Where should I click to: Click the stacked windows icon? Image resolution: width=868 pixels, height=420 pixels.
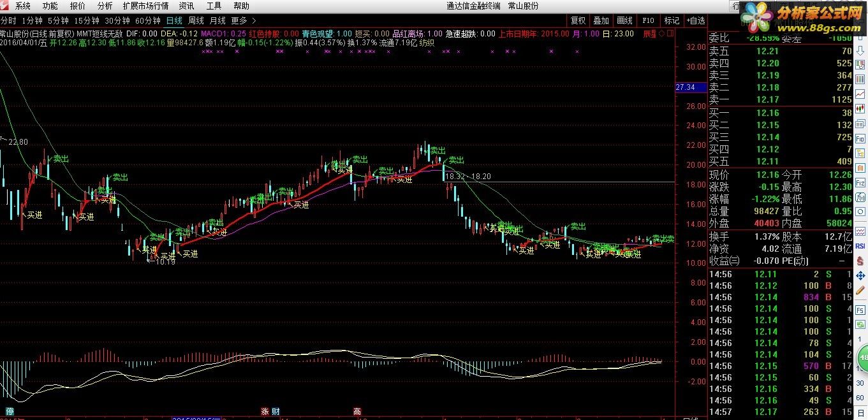[860, 123]
